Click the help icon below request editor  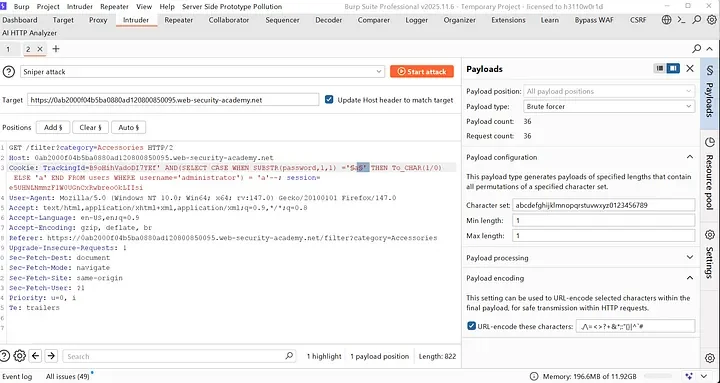[x=5, y=356]
